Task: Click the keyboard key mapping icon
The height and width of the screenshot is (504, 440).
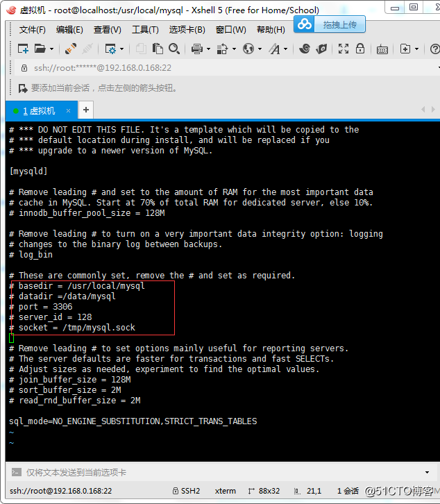Action: coord(382,49)
